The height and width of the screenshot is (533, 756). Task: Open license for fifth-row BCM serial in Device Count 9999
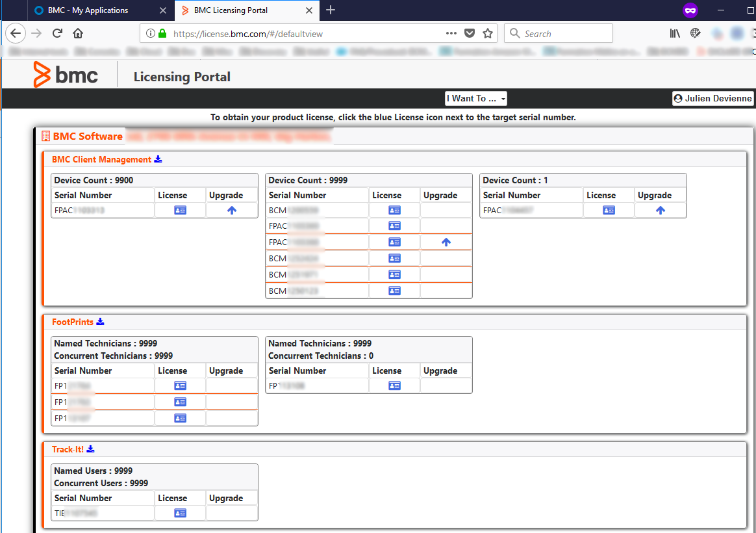pyautogui.click(x=394, y=274)
